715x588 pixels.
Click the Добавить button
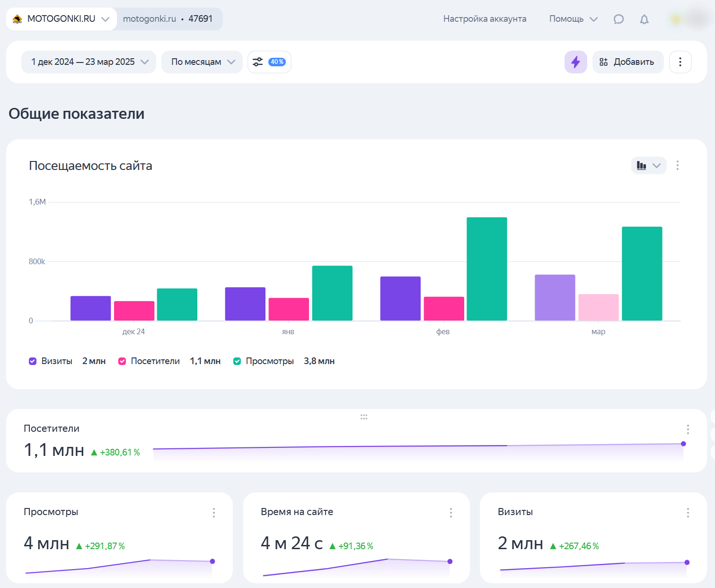[x=627, y=62]
